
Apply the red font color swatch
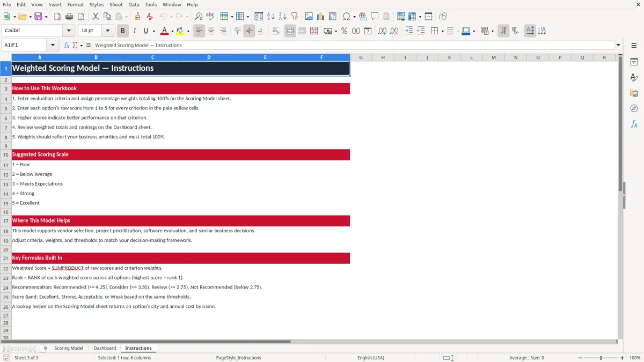164,31
